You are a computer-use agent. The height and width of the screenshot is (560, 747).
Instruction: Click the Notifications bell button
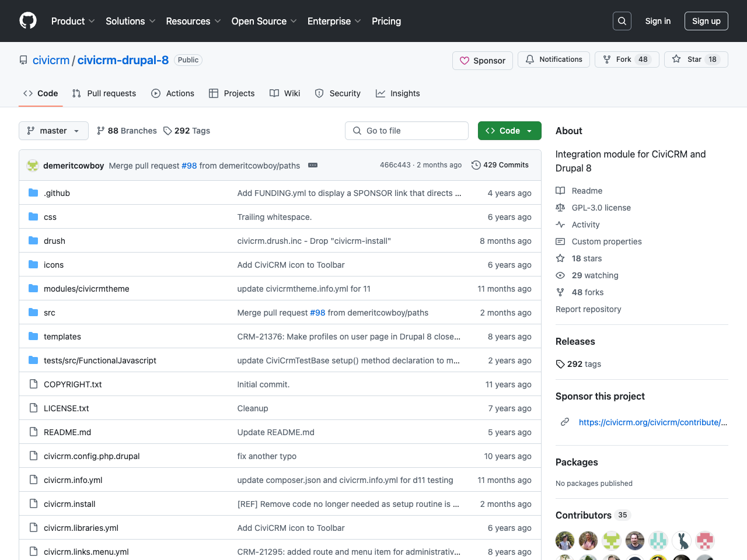(x=554, y=60)
